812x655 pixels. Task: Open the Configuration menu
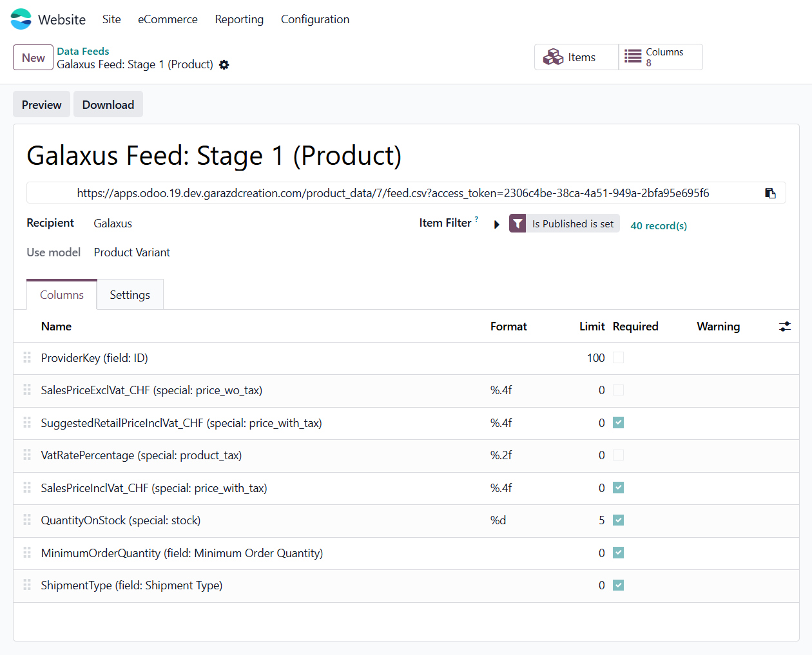point(315,19)
